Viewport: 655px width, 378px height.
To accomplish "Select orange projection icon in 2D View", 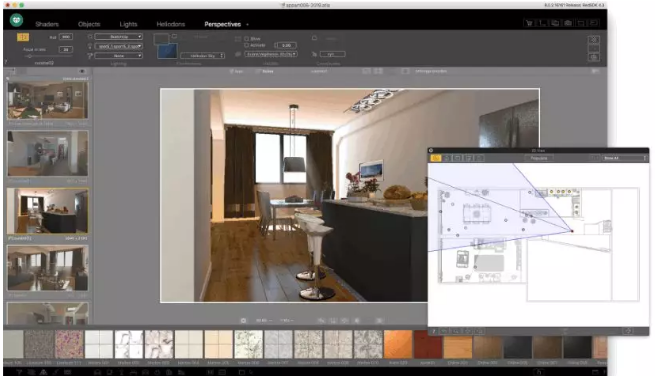I will [436, 158].
